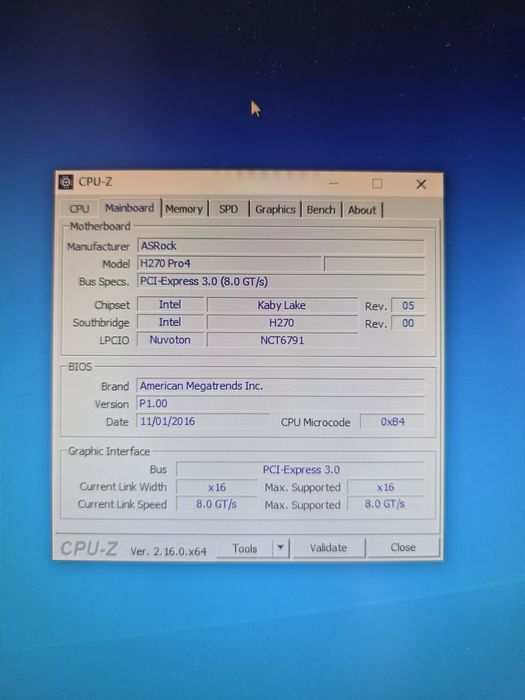Click the empty field beside Model
Screen dimensions: 525x700
[x=374, y=264]
